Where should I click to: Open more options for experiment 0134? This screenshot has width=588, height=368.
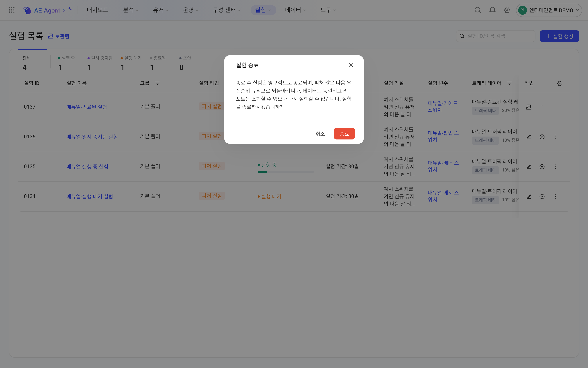pos(555,196)
